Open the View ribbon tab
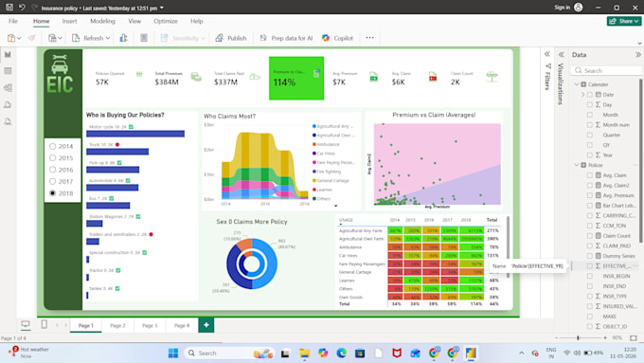The width and height of the screenshot is (644, 363). (x=134, y=21)
